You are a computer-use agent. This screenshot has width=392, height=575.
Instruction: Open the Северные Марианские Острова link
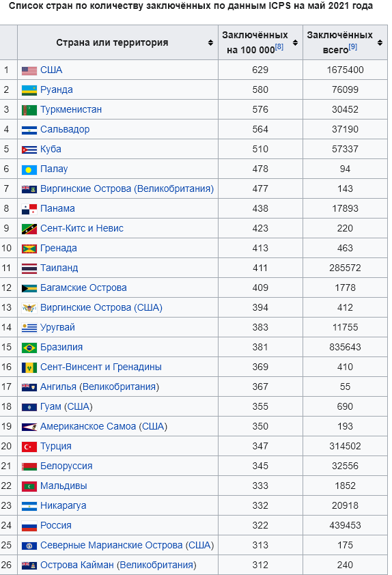(111, 546)
